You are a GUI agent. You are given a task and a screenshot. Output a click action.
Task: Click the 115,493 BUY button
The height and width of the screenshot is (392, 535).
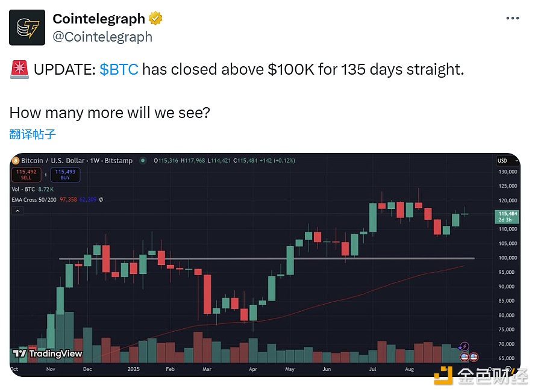click(65, 175)
